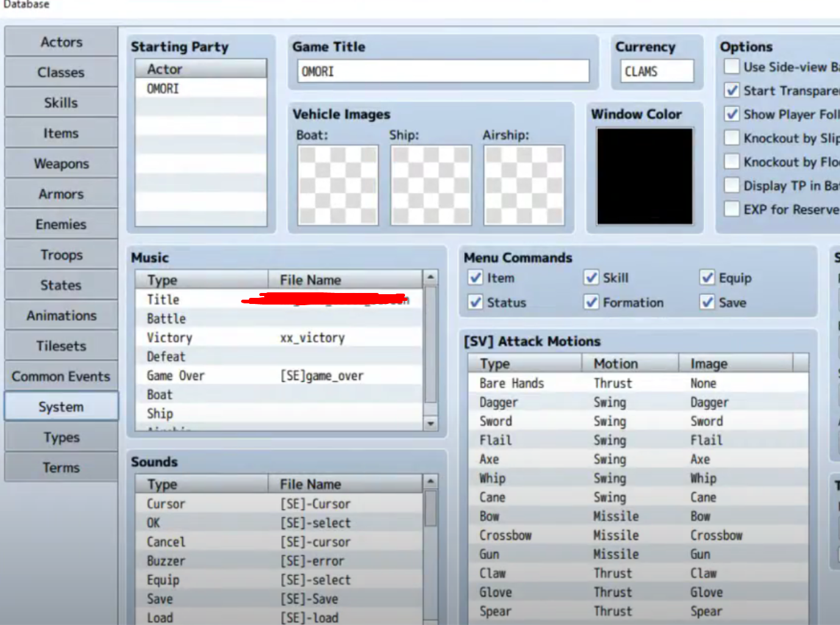840x625 pixels.
Task: Choose the Airship vehicle image
Action: pos(524,186)
